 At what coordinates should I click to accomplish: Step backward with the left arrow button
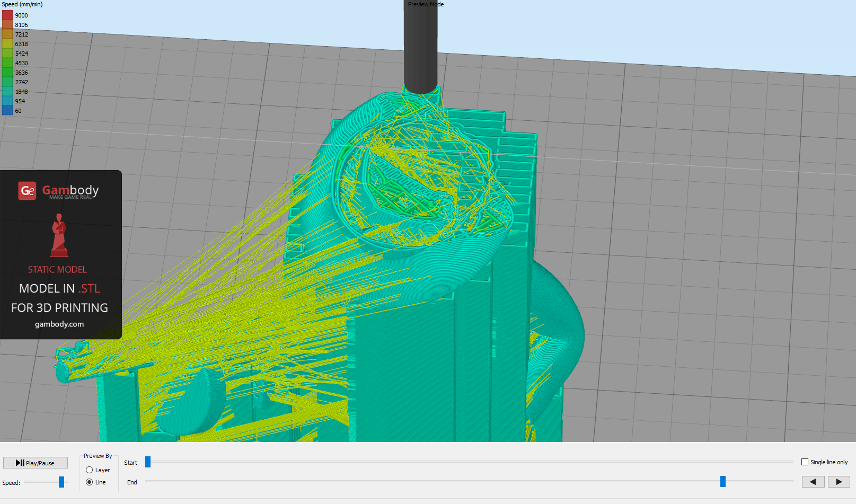coord(813,482)
